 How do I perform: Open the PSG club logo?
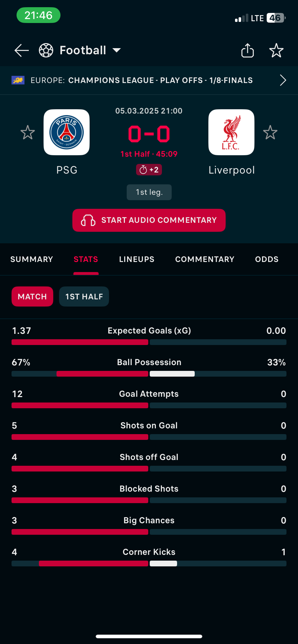click(67, 132)
